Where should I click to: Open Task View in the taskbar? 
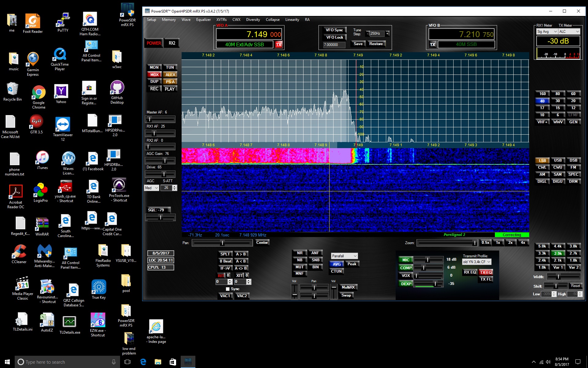pyautogui.click(x=127, y=362)
